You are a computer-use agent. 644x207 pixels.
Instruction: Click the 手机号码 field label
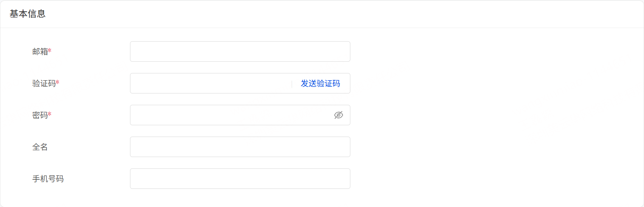(x=48, y=179)
